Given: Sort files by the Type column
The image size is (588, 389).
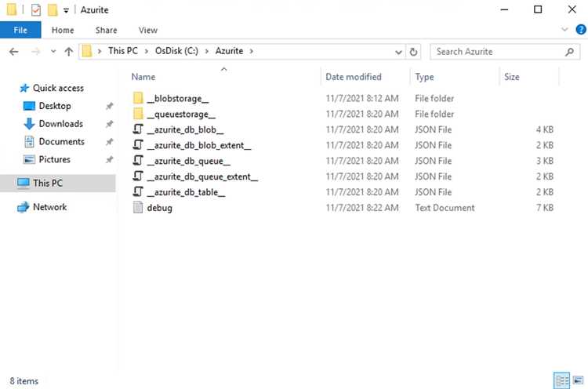Looking at the screenshot, I should coord(424,77).
